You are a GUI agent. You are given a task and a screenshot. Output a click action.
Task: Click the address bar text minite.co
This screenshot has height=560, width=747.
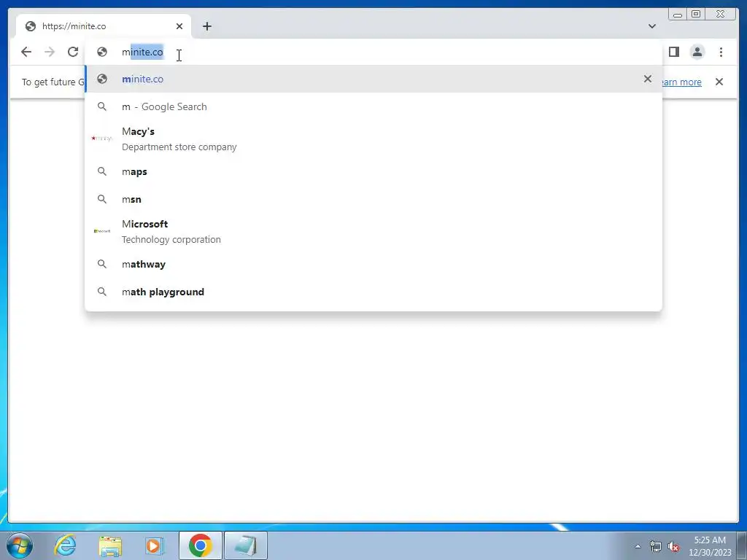click(142, 52)
